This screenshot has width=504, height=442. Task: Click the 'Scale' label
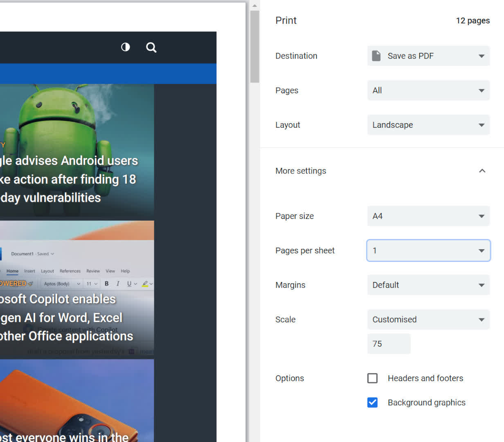(x=286, y=320)
